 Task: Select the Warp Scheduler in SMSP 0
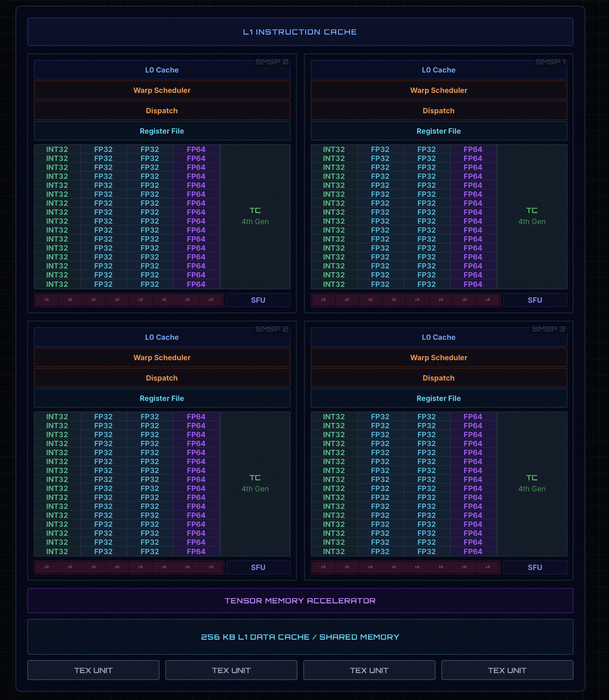pyautogui.click(x=162, y=90)
